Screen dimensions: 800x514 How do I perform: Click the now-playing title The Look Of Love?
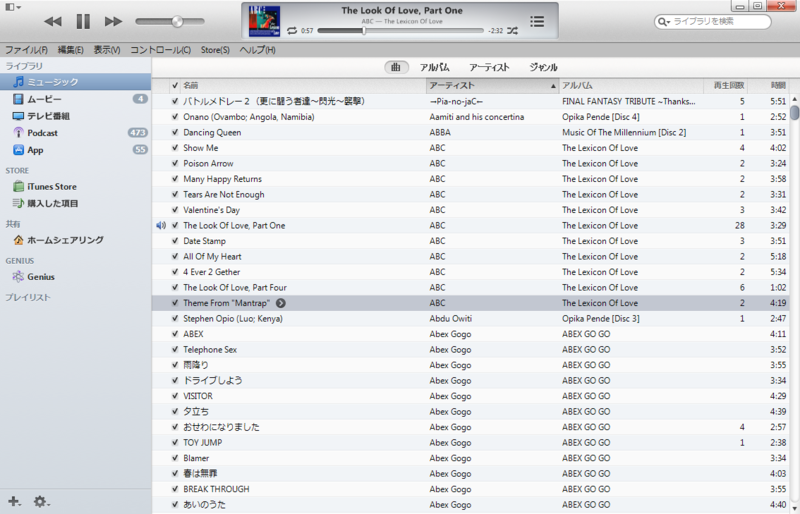click(402, 10)
